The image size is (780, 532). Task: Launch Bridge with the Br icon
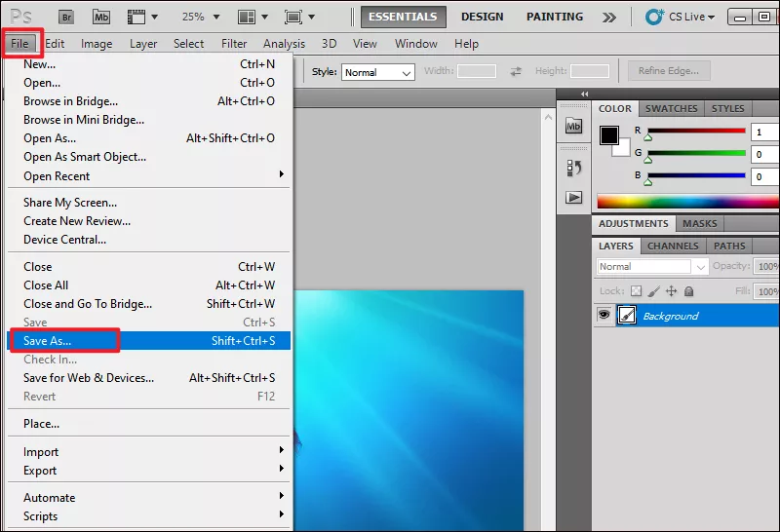click(x=65, y=17)
